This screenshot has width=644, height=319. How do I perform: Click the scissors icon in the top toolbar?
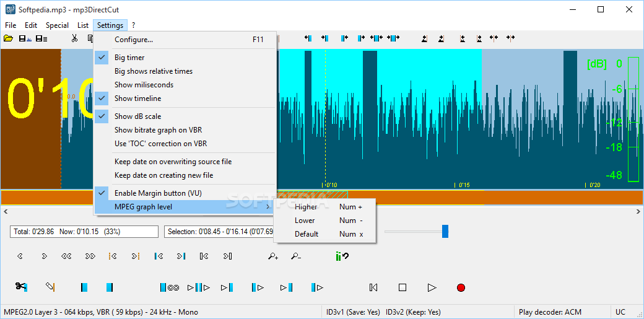pos(74,38)
